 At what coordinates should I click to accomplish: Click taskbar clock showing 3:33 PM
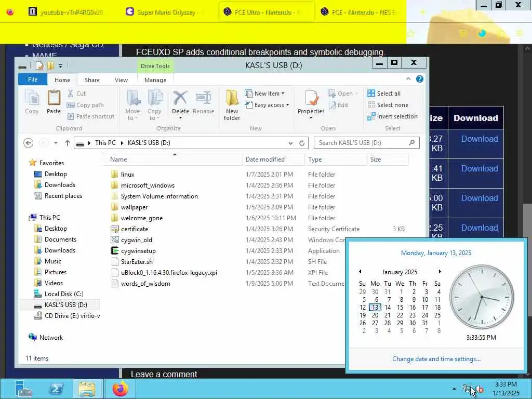point(506,389)
